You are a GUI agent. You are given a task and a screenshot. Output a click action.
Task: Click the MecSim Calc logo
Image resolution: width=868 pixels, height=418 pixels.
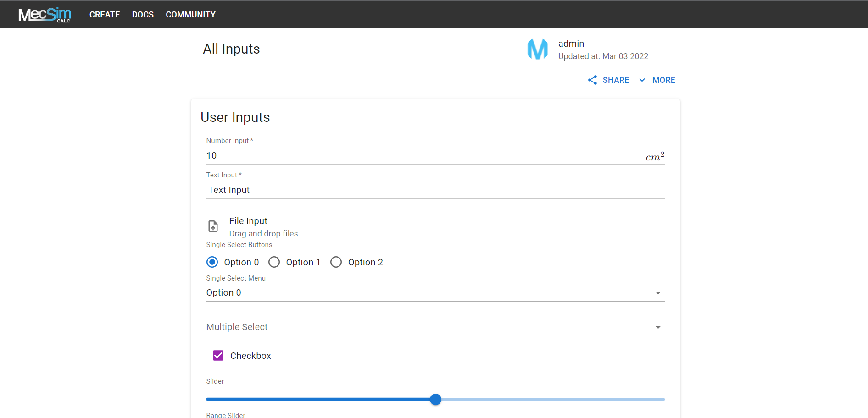(45, 15)
